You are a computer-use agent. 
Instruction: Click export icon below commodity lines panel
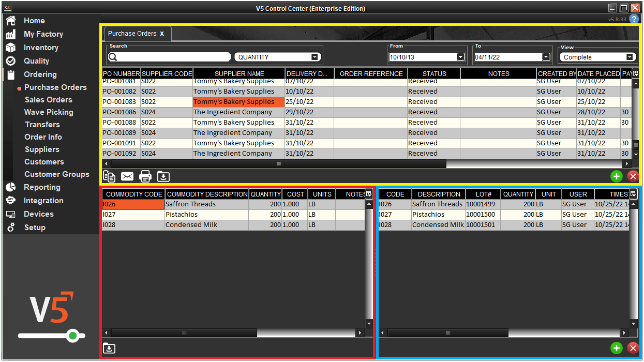click(x=109, y=348)
